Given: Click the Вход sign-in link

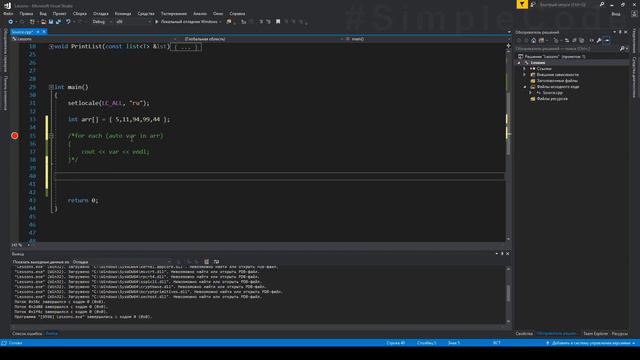Looking at the screenshot, I should 616,13.
